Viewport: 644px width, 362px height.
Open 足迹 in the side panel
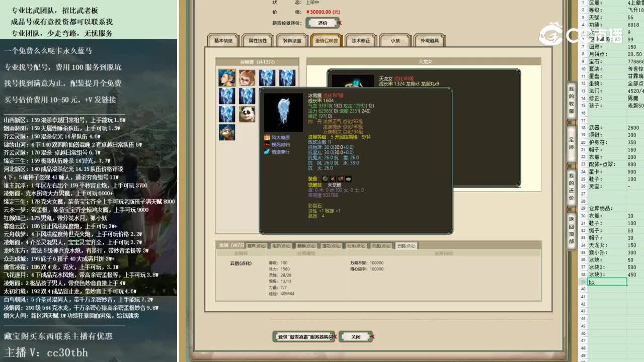pyautogui.click(x=572, y=143)
